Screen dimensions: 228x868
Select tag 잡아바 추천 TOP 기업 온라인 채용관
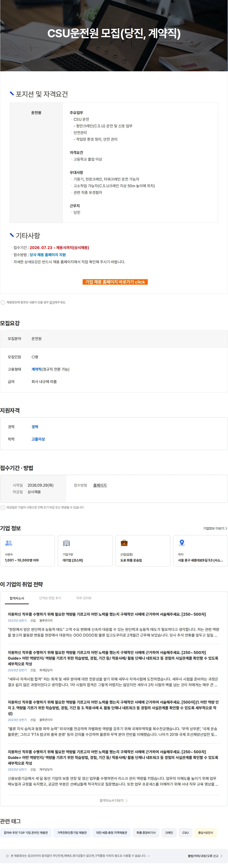pos(26,833)
